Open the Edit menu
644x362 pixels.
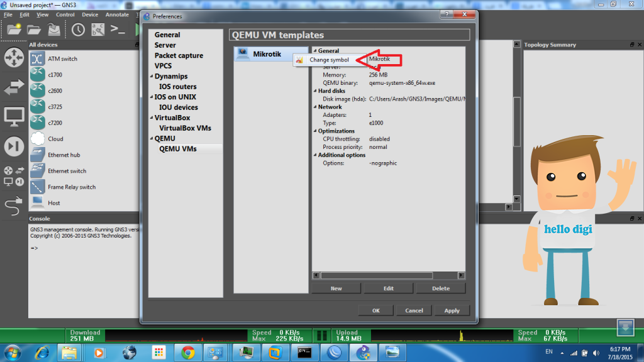click(25, 15)
